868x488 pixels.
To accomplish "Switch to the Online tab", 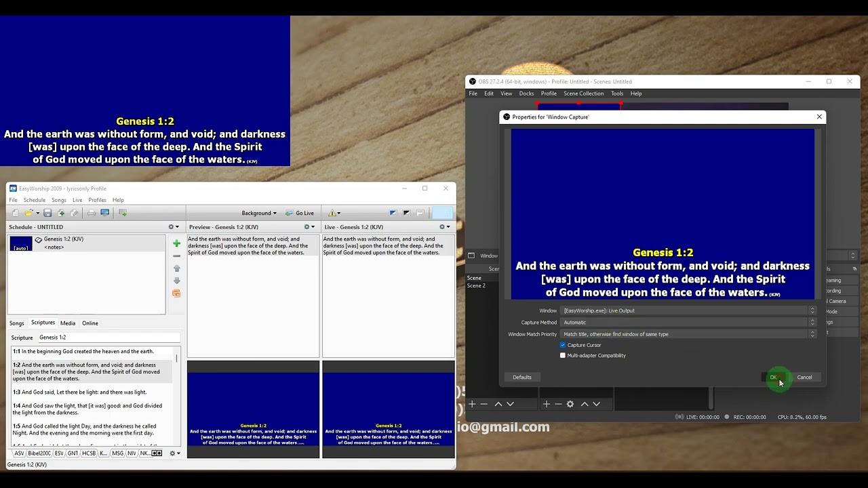I will (90, 323).
